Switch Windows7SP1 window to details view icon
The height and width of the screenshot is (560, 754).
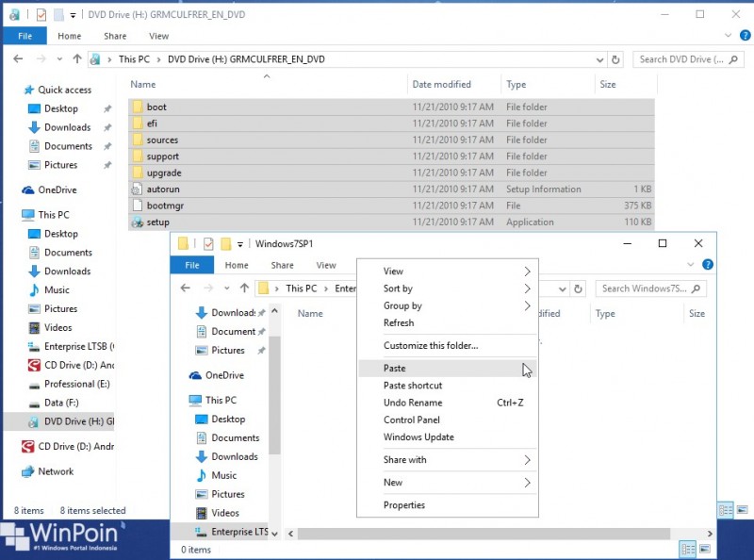[688, 549]
